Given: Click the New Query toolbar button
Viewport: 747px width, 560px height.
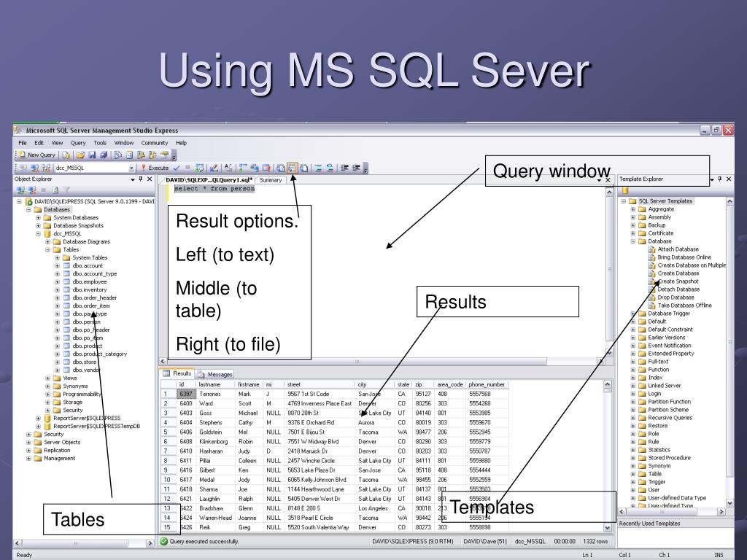Looking at the screenshot, I should tap(38, 155).
